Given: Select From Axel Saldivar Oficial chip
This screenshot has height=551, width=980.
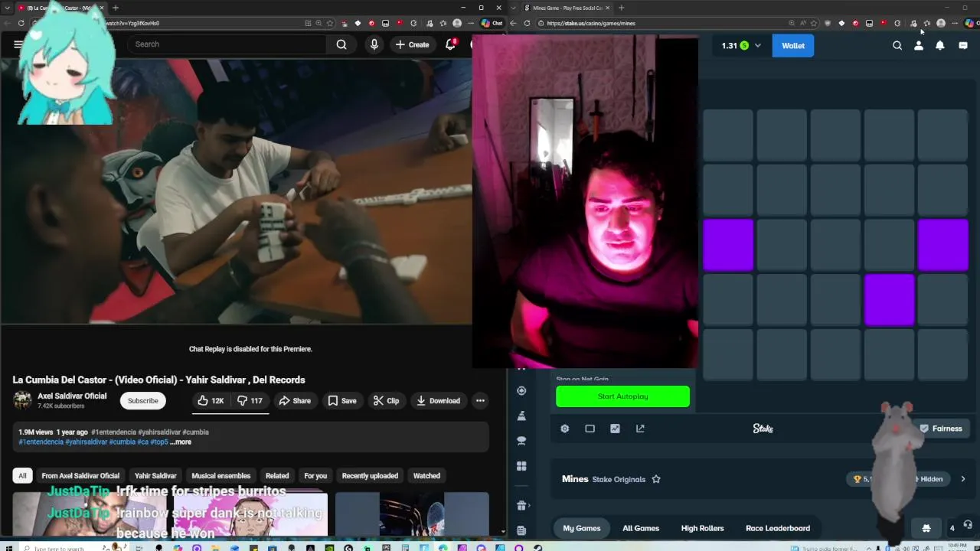Looking at the screenshot, I should (80, 476).
